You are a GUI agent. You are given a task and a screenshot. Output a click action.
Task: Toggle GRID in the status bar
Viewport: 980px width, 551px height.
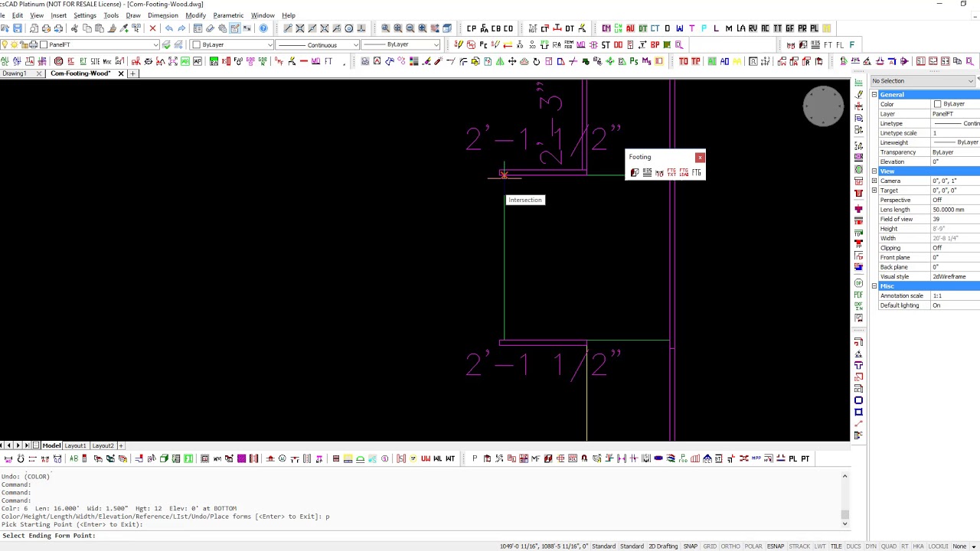point(710,546)
